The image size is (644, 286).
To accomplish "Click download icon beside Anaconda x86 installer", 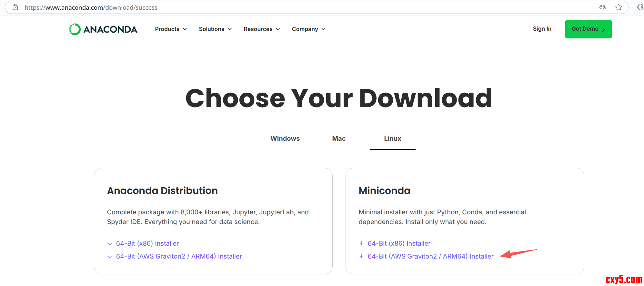I will 110,243.
